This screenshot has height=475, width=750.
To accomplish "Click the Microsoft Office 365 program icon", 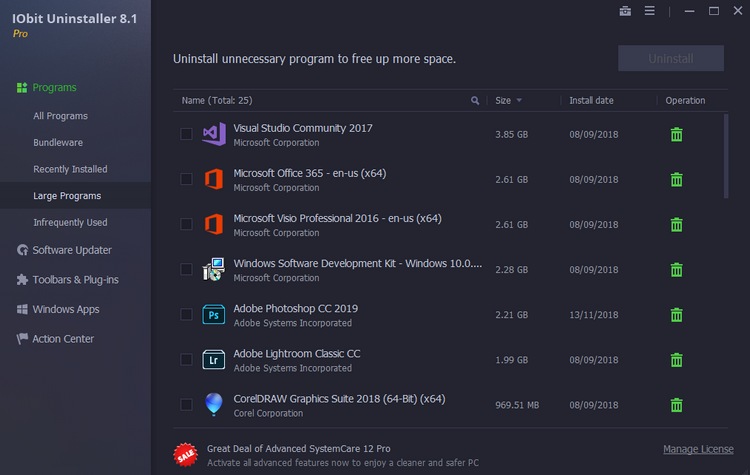I will coord(214,179).
